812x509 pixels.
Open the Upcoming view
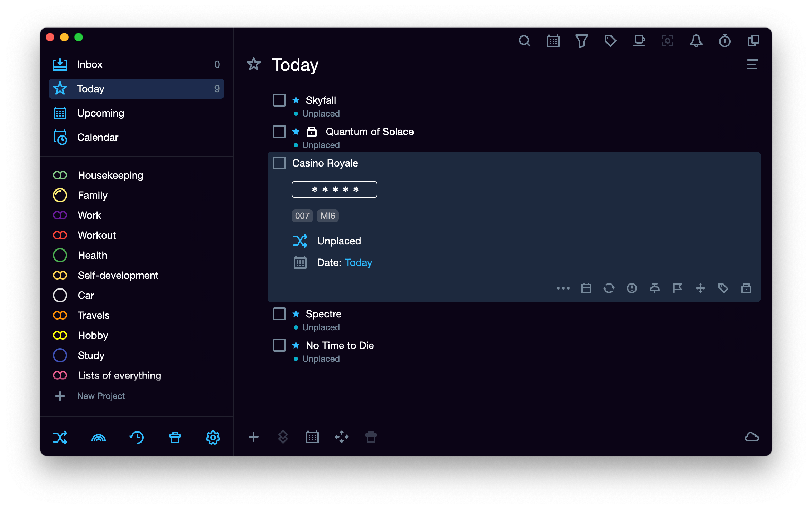click(x=137, y=113)
